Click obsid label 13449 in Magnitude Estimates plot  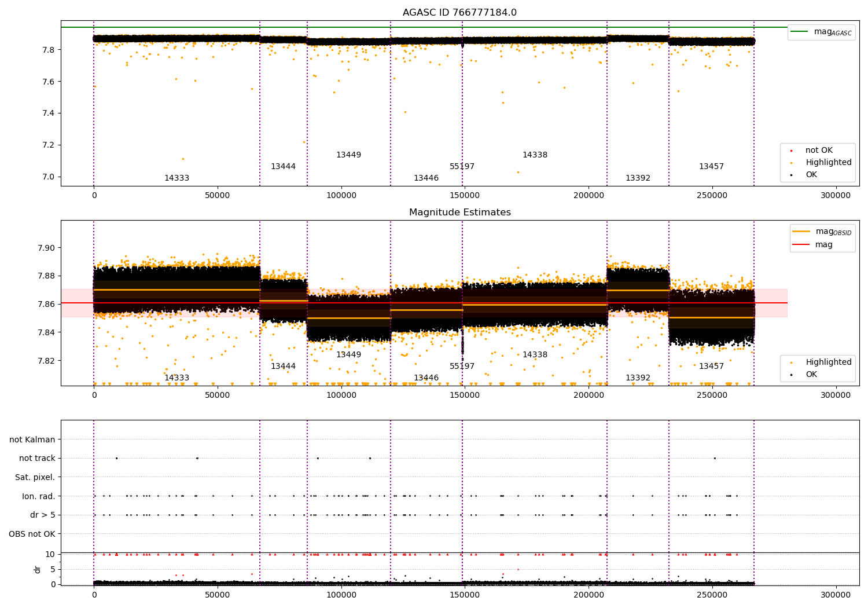(x=348, y=355)
